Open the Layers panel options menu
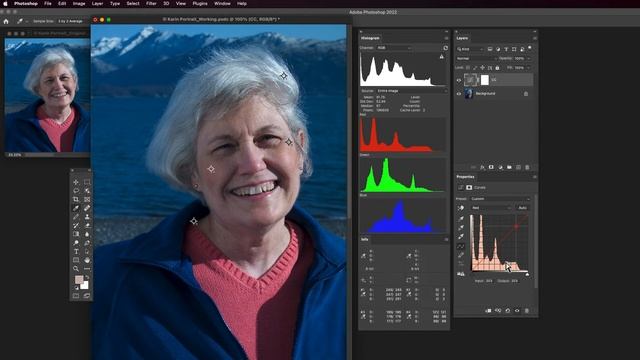This screenshot has width=640, height=360. click(534, 38)
